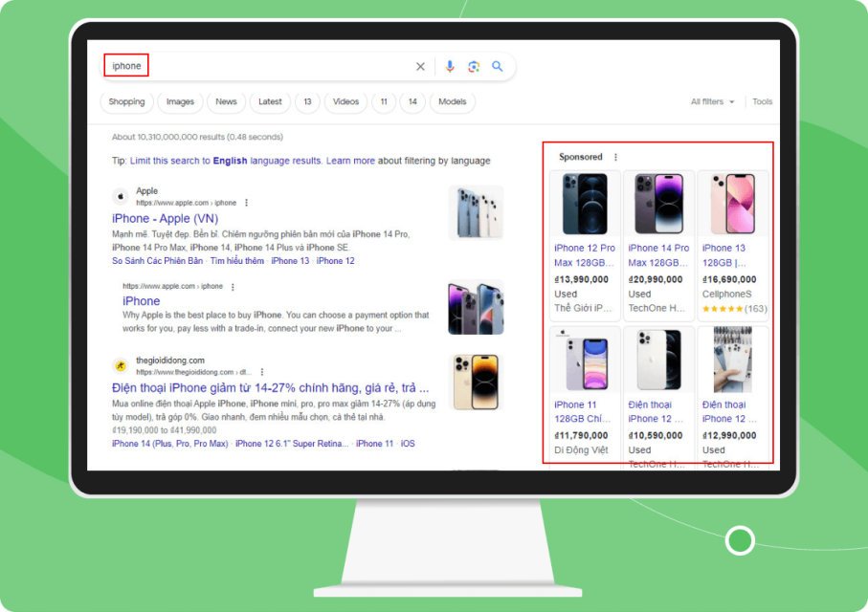Click the pink iPhone 13 product image
The width and height of the screenshot is (868, 612).
coord(733,204)
